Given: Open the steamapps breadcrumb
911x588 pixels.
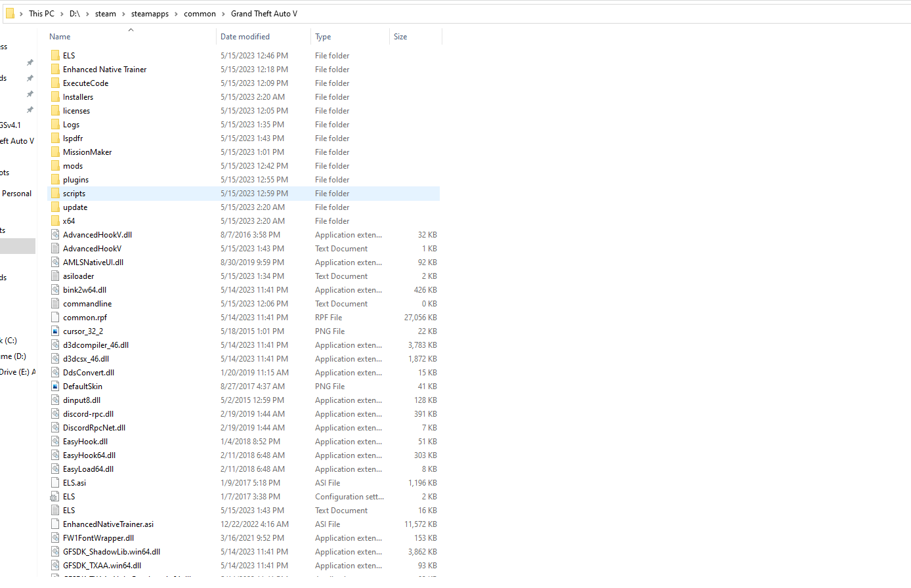Looking at the screenshot, I should coord(150,14).
